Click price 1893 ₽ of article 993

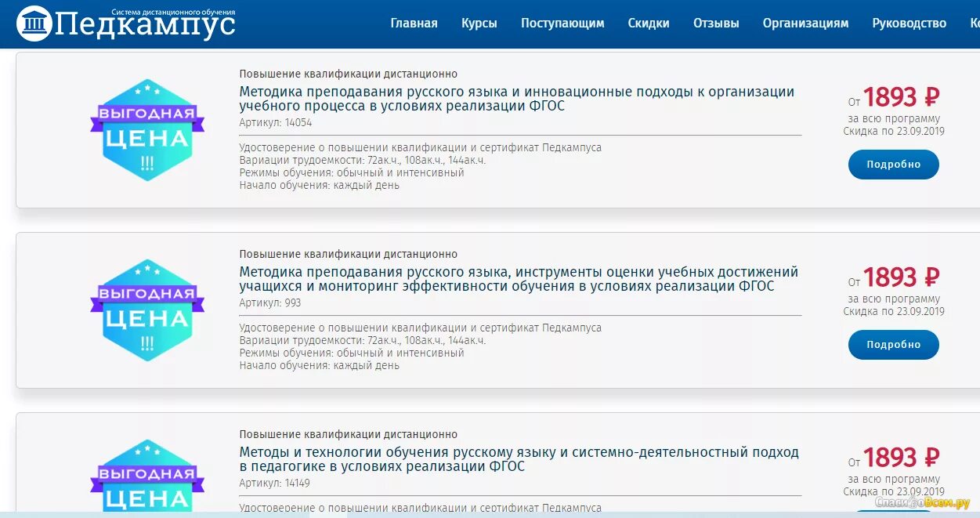pyautogui.click(x=901, y=277)
